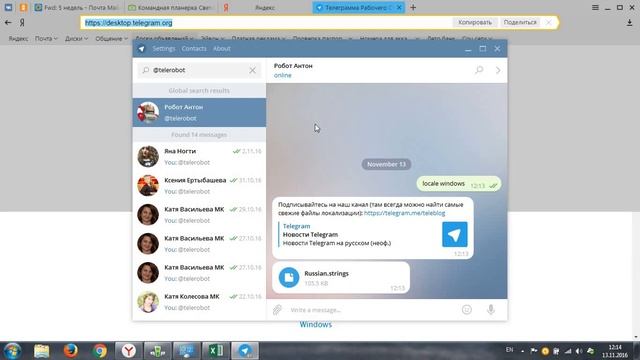Open Telegram channel preview logo image
The image size is (640, 360).
point(454,234)
